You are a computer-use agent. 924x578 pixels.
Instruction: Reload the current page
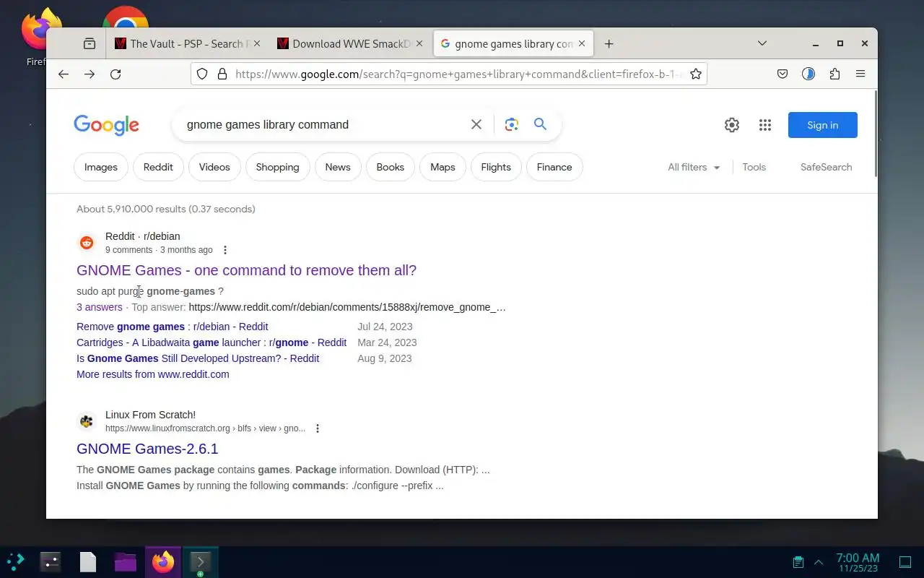(x=115, y=74)
